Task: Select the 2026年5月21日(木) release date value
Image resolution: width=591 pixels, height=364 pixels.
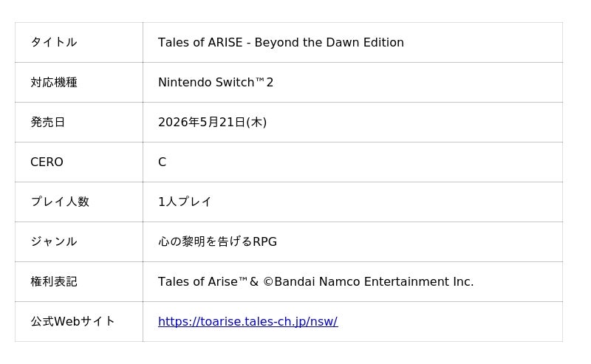Action: coord(212,123)
